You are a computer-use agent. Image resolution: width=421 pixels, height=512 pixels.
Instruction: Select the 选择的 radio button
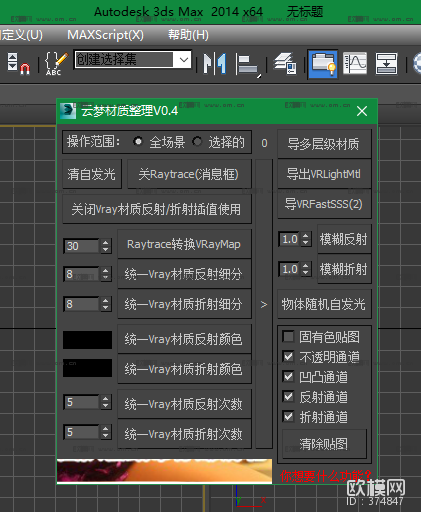(x=197, y=142)
